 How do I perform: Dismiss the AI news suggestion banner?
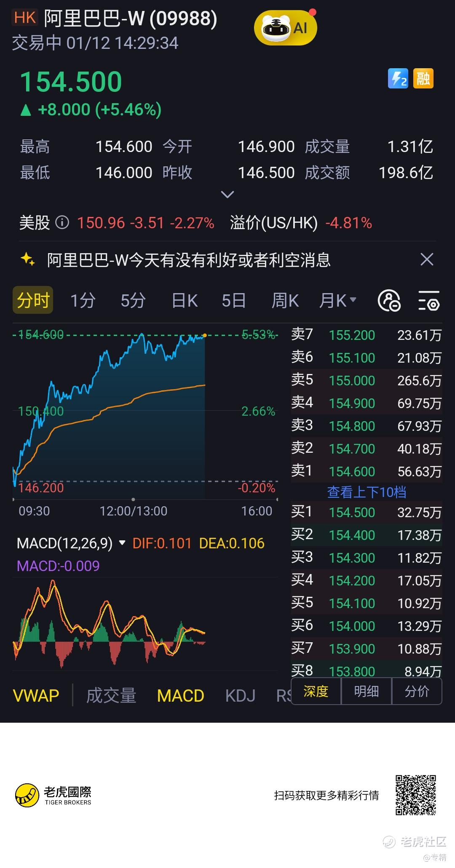[427, 259]
